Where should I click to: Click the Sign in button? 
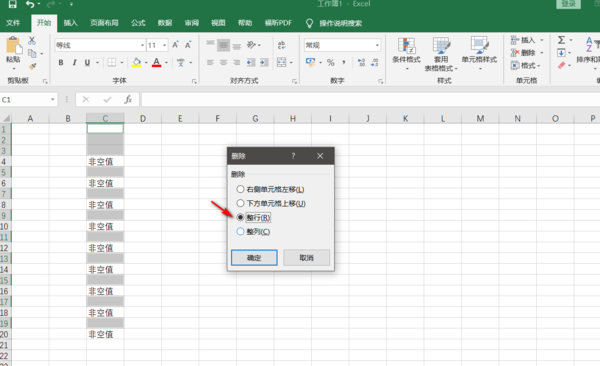(x=568, y=4)
